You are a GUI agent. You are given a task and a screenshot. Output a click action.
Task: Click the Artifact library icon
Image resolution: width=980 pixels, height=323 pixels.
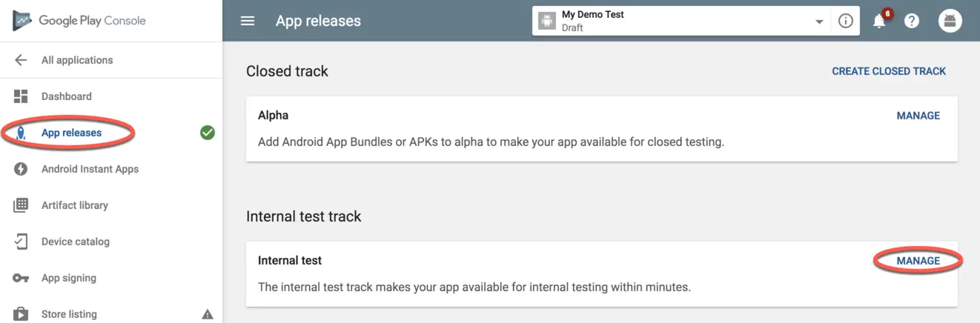(x=21, y=205)
